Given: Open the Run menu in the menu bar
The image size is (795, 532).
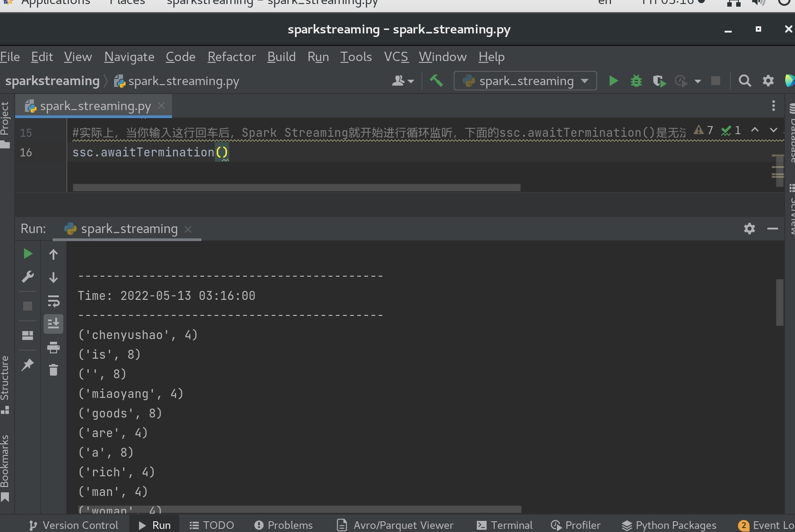Looking at the screenshot, I should click(x=318, y=57).
